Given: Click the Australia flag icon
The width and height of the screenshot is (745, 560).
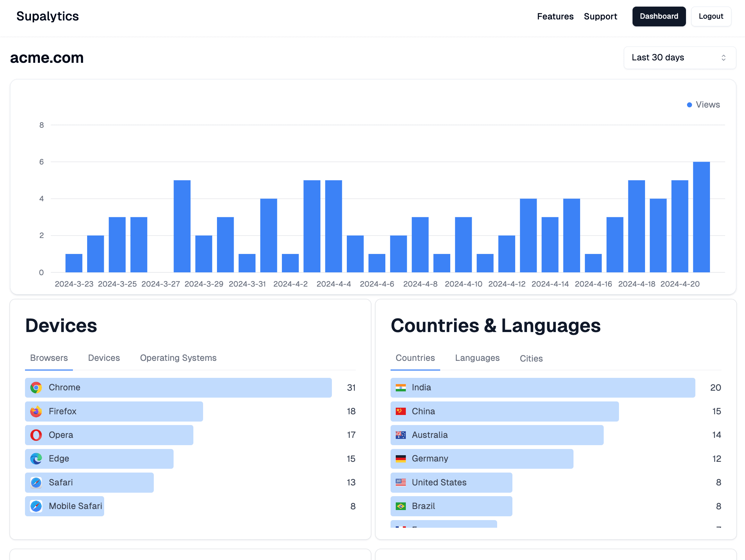Looking at the screenshot, I should (401, 435).
